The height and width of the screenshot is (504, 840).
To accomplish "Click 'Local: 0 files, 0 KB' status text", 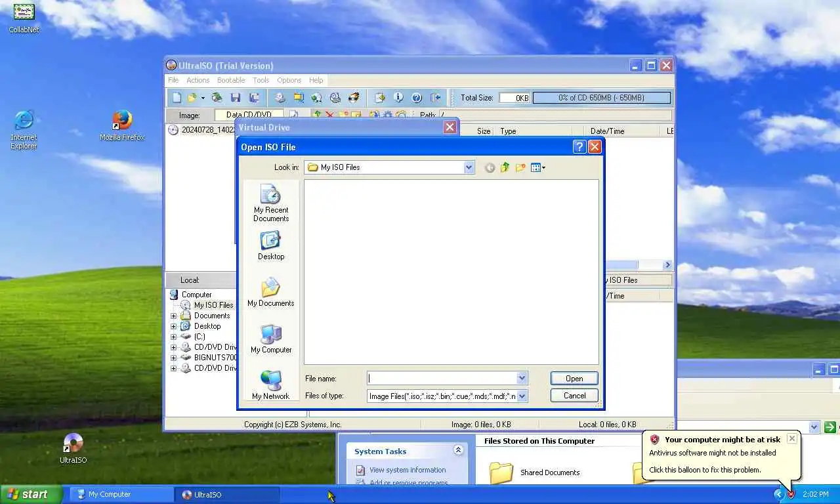I will pyautogui.click(x=607, y=425).
